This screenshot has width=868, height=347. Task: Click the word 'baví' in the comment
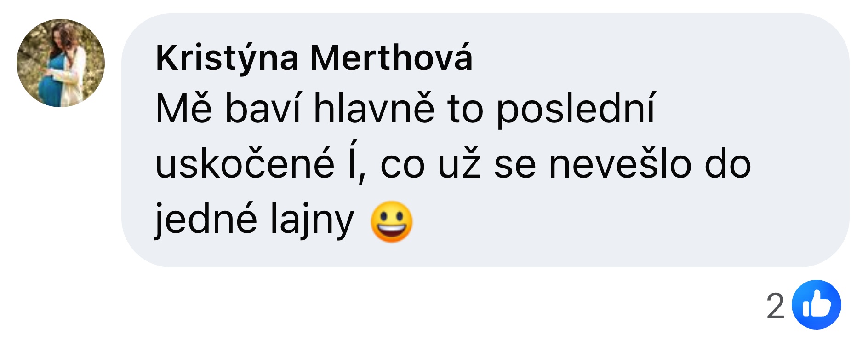coord(263,109)
